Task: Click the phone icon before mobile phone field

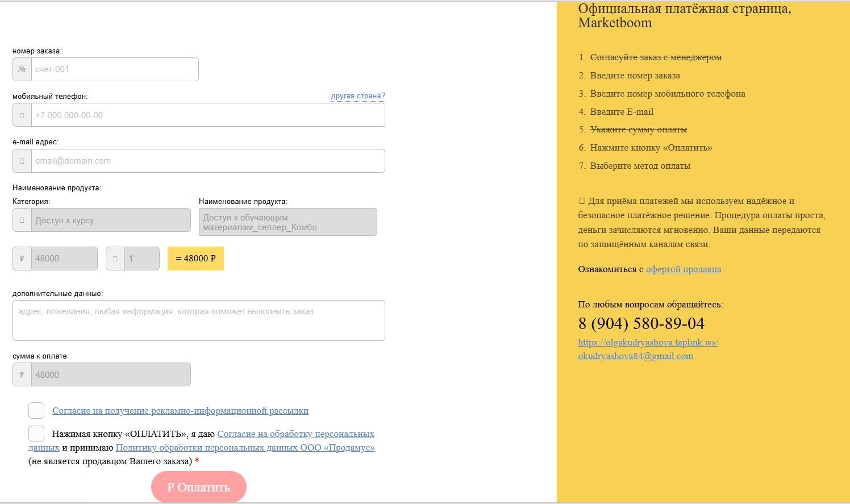Action: point(22,115)
